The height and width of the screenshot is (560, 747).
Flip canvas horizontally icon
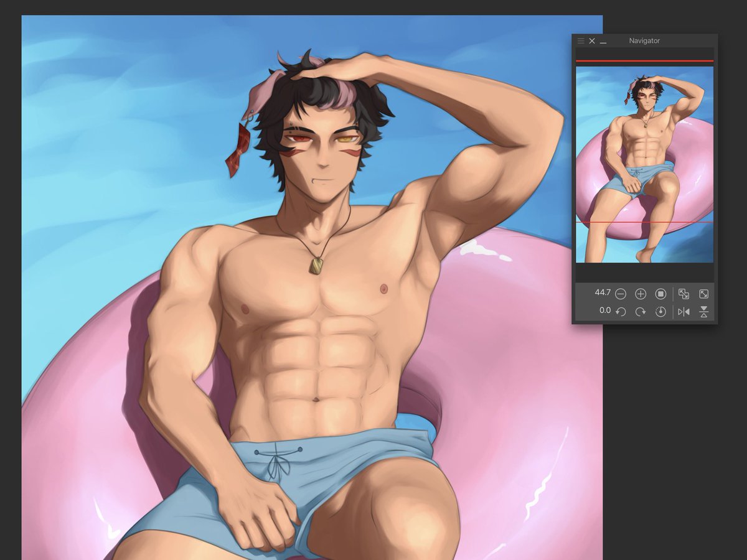[684, 312]
